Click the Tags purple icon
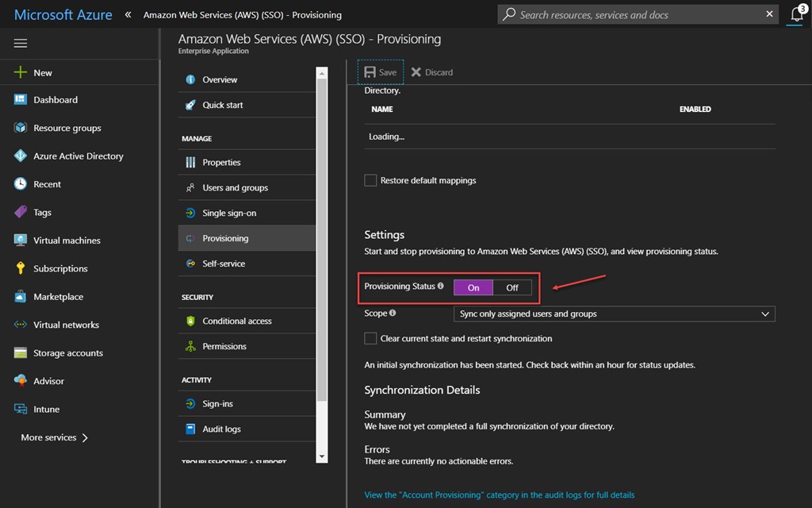 click(20, 211)
